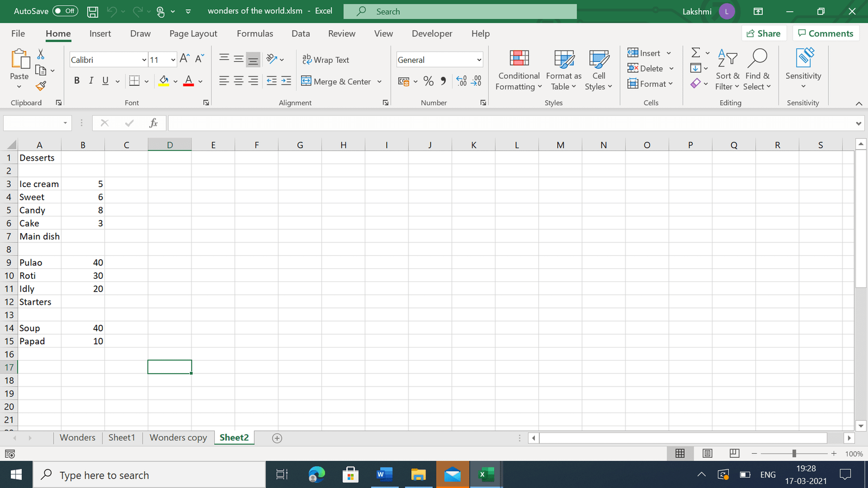Screen dimensions: 868x488
Task: Toggle Italic formatting
Action: point(91,81)
